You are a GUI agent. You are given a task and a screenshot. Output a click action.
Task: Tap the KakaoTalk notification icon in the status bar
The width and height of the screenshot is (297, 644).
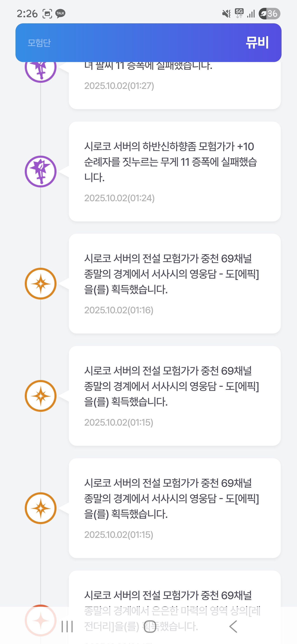pyautogui.click(x=60, y=13)
